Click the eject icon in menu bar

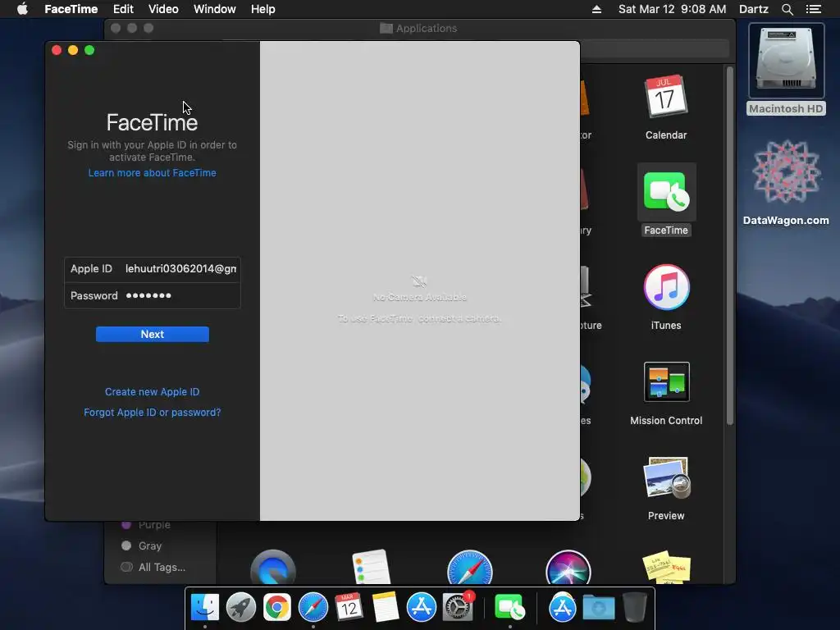tap(596, 9)
